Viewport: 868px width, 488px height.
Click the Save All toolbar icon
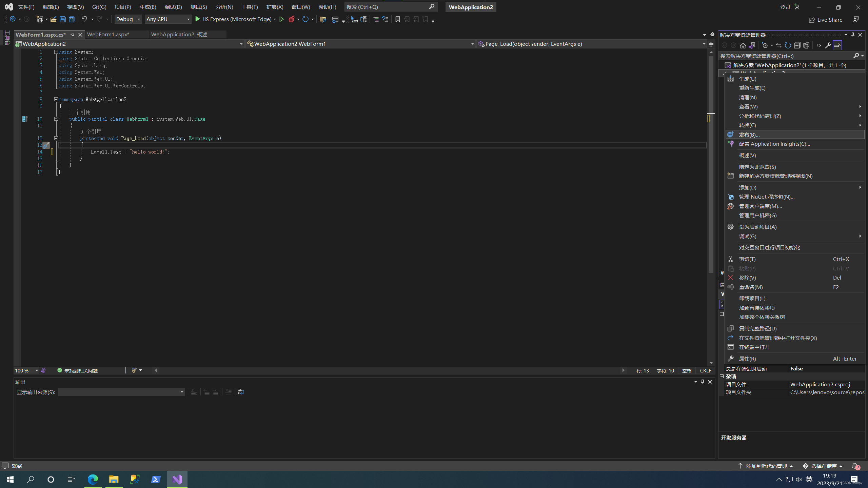[72, 19]
